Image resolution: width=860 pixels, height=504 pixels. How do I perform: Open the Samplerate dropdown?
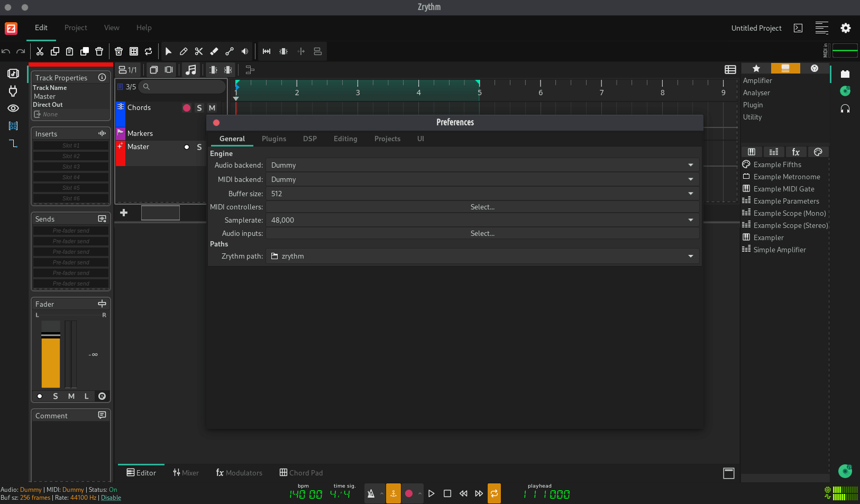482,220
